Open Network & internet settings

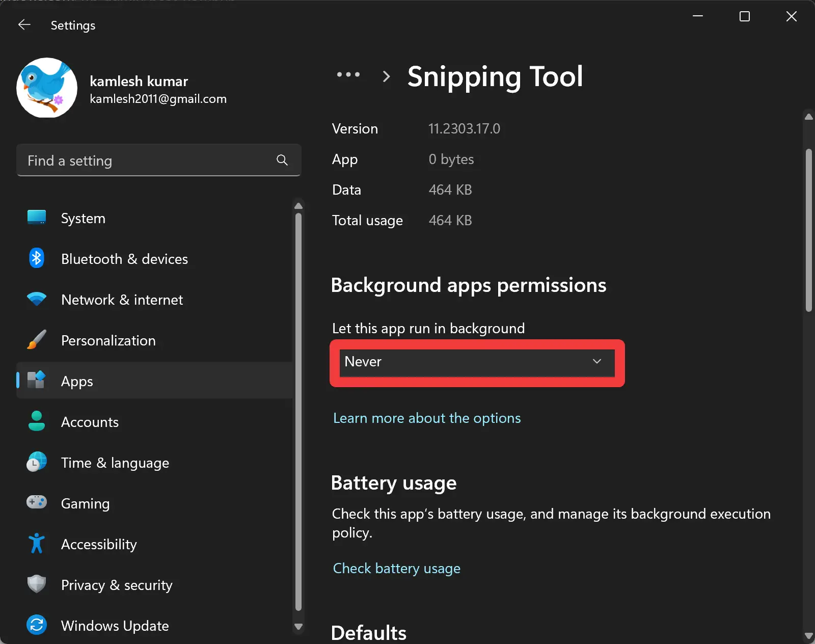coord(122,300)
